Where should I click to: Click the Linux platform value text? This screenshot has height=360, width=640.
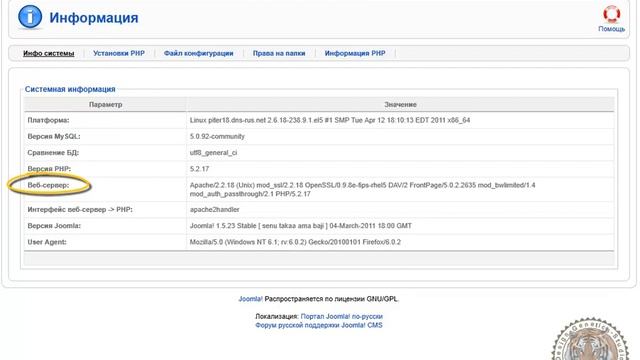click(x=330, y=120)
